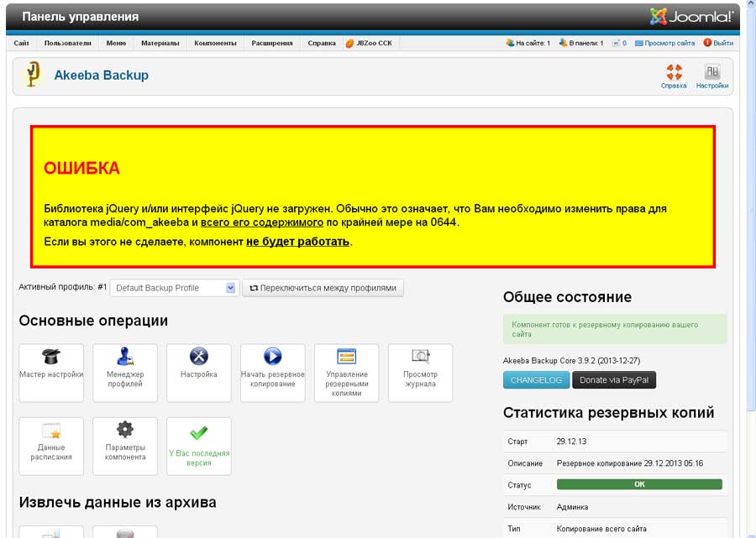This screenshot has height=538, width=756.
Task: Open the CHANGELOG button
Action: [536, 380]
